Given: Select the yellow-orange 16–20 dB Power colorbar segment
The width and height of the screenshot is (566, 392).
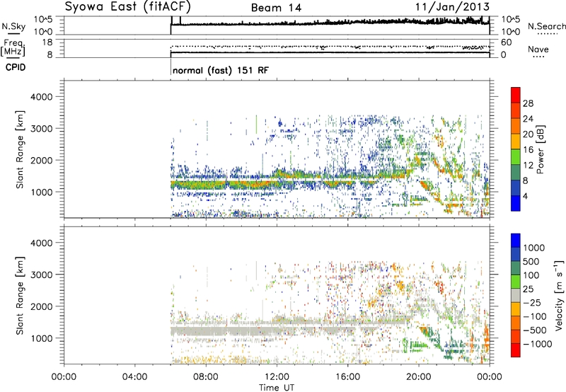Looking at the screenshot, I should 516,142.
